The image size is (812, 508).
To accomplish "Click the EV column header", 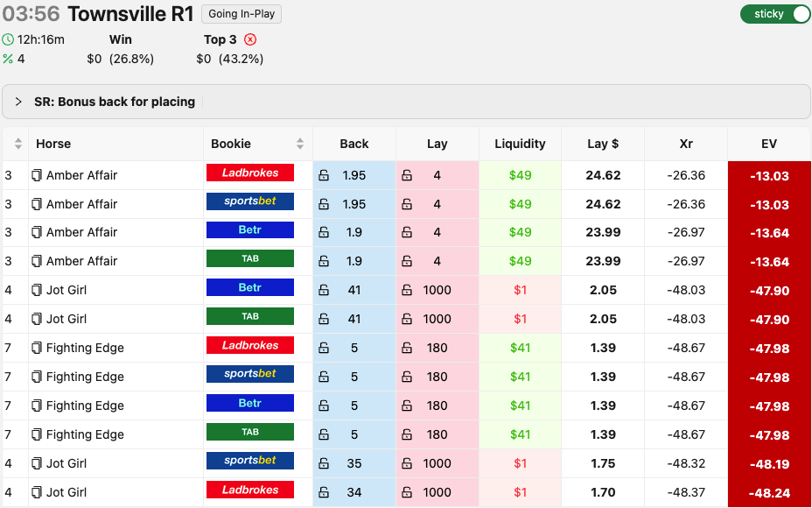I will 769,144.
